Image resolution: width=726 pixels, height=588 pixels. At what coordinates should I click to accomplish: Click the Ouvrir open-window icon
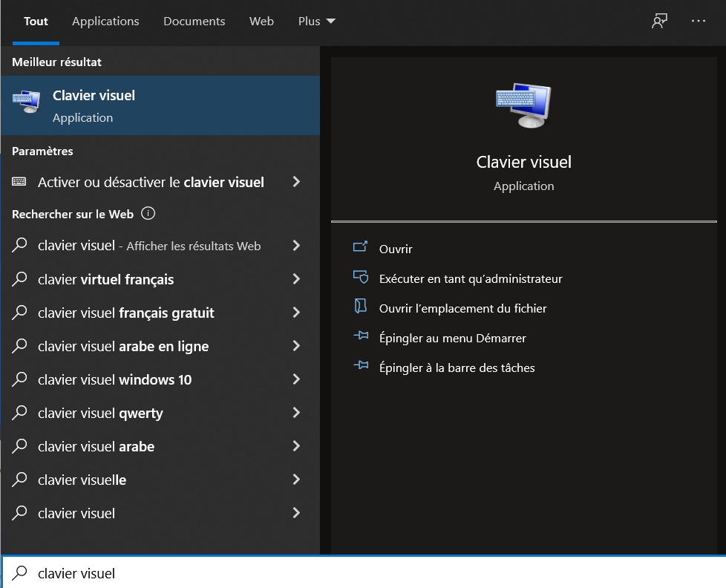pos(360,246)
